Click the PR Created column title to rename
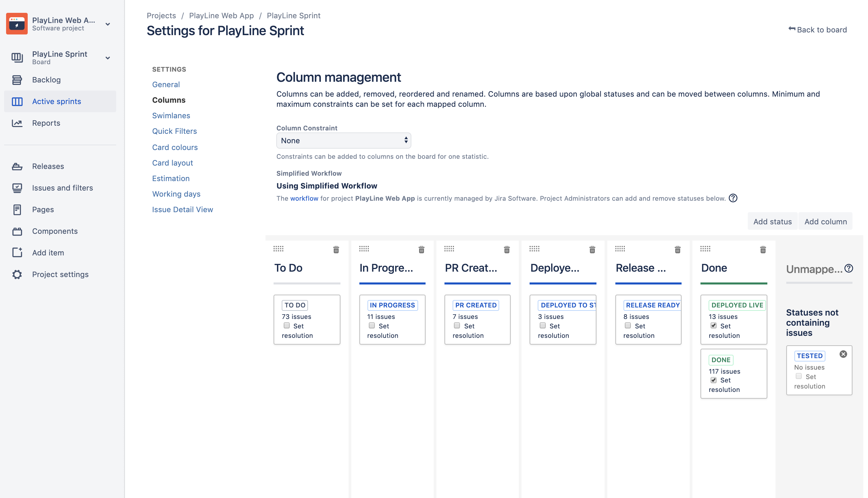Screen dimensions: 868x498 coord(471,268)
